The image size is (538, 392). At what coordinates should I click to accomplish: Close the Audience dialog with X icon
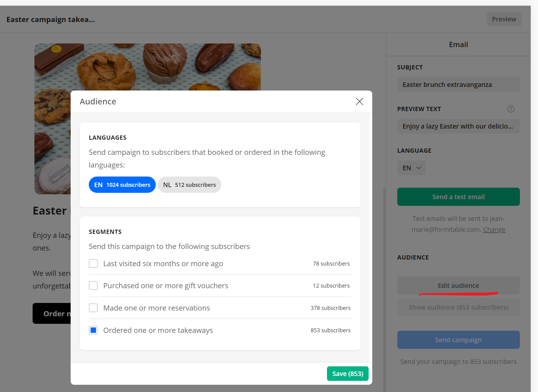(x=359, y=101)
